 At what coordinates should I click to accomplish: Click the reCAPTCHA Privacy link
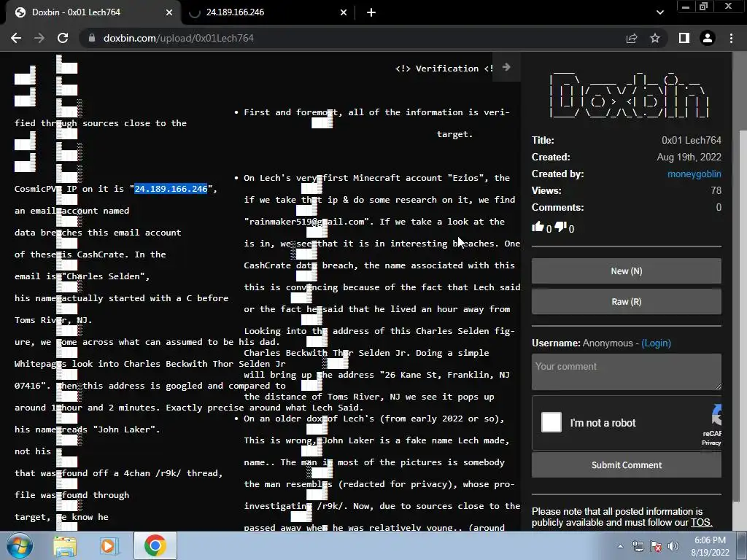(x=711, y=443)
